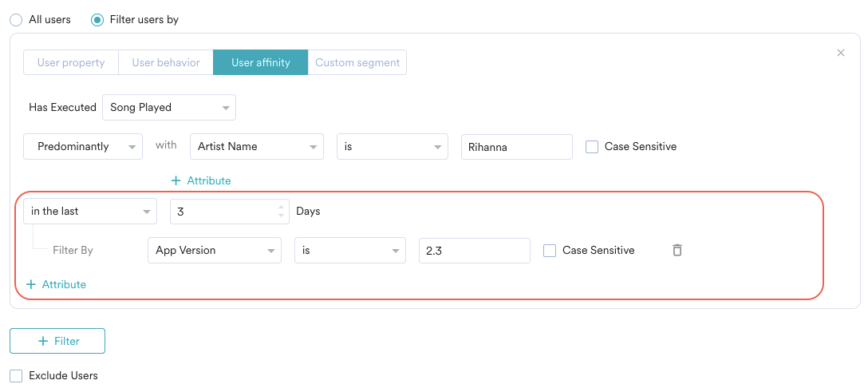Select the All users radio button
This screenshot has width=868, height=392.
point(16,19)
